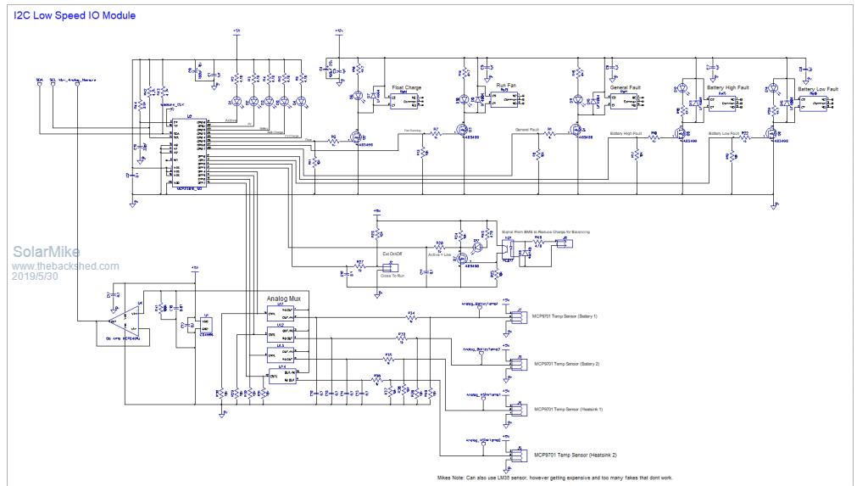
Task: Click the Battery 1 temp sensor connector
Action: [x=515, y=315]
